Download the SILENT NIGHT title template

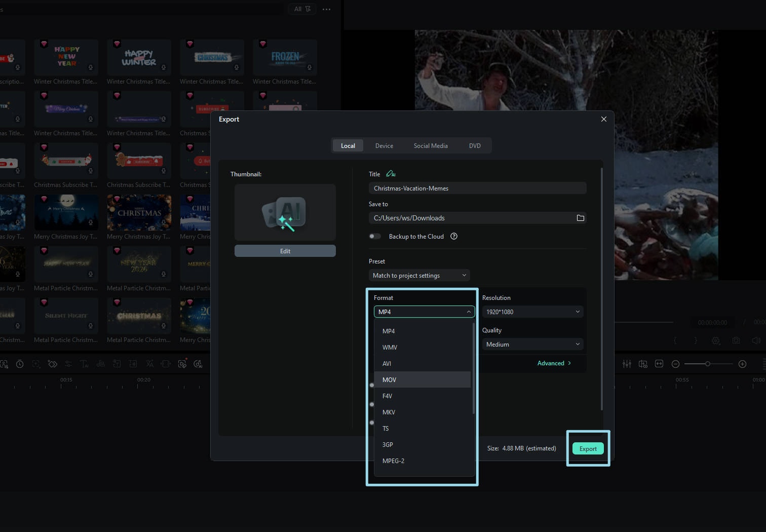point(91,326)
